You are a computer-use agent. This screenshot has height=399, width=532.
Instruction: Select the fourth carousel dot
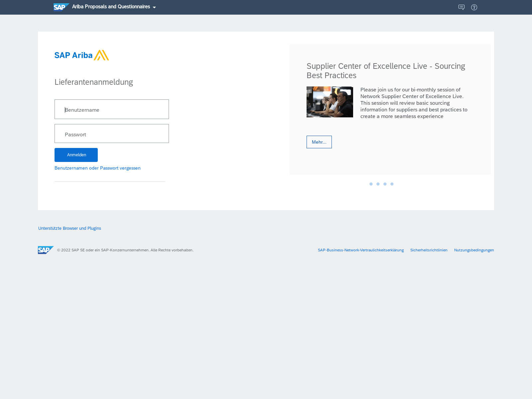point(392,184)
